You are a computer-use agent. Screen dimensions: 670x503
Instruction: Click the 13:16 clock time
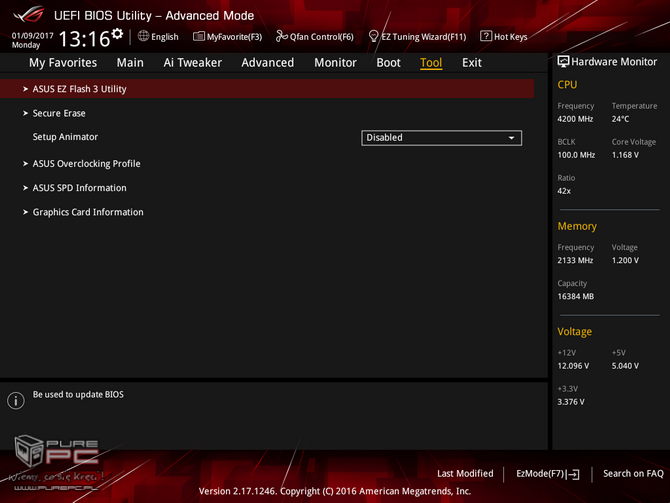pos(84,39)
